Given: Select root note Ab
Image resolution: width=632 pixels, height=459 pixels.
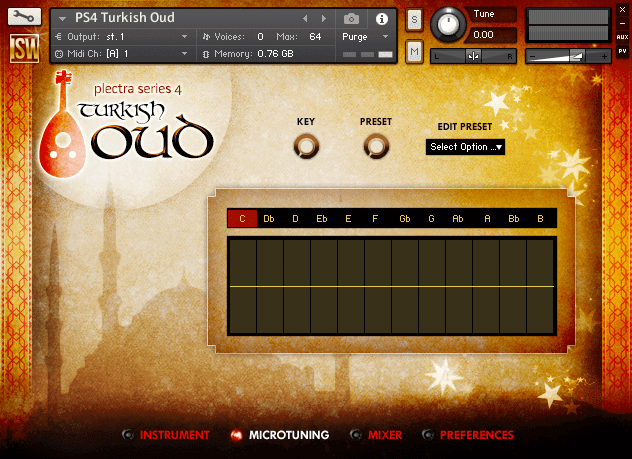Looking at the screenshot, I should pyautogui.click(x=458, y=219).
